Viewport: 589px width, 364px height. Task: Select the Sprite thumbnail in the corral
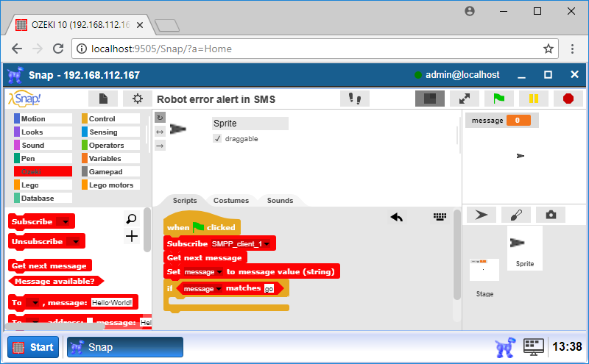(x=525, y=248)
